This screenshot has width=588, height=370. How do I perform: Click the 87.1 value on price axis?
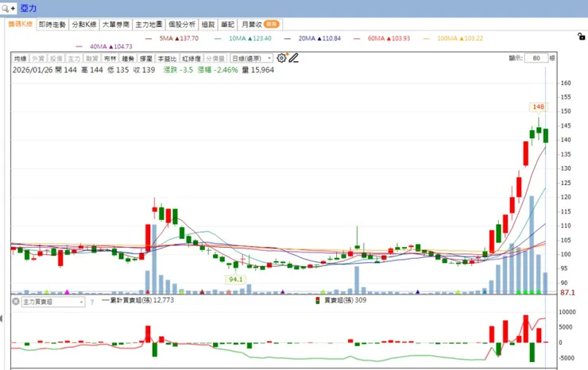pos(567,292)
